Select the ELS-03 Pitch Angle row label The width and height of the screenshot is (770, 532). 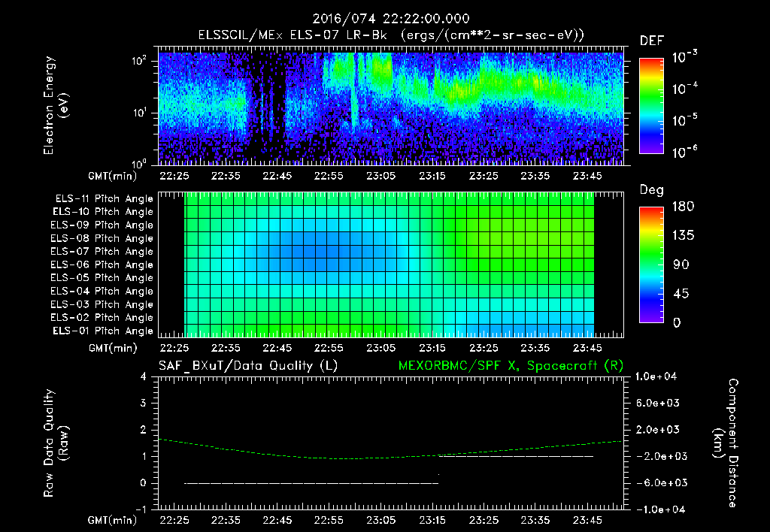coord(102,304)
